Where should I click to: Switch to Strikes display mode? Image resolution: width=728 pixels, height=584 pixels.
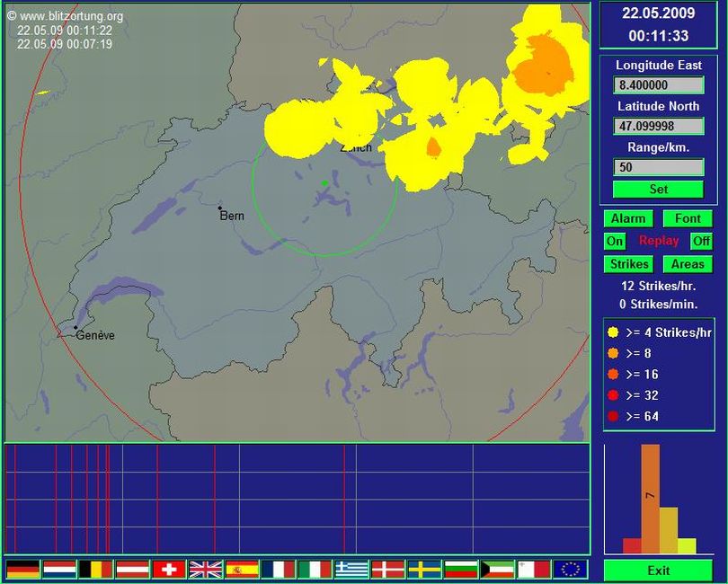coord(628,264)
